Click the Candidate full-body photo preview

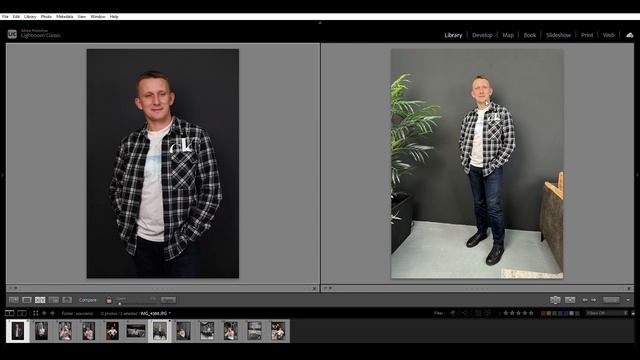(x=477, y=164)
